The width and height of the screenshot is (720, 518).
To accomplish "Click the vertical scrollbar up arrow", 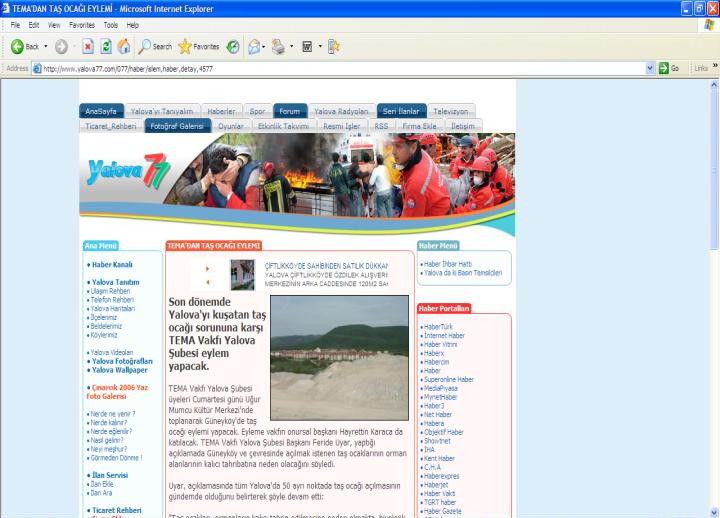I will tap(714, 85).
